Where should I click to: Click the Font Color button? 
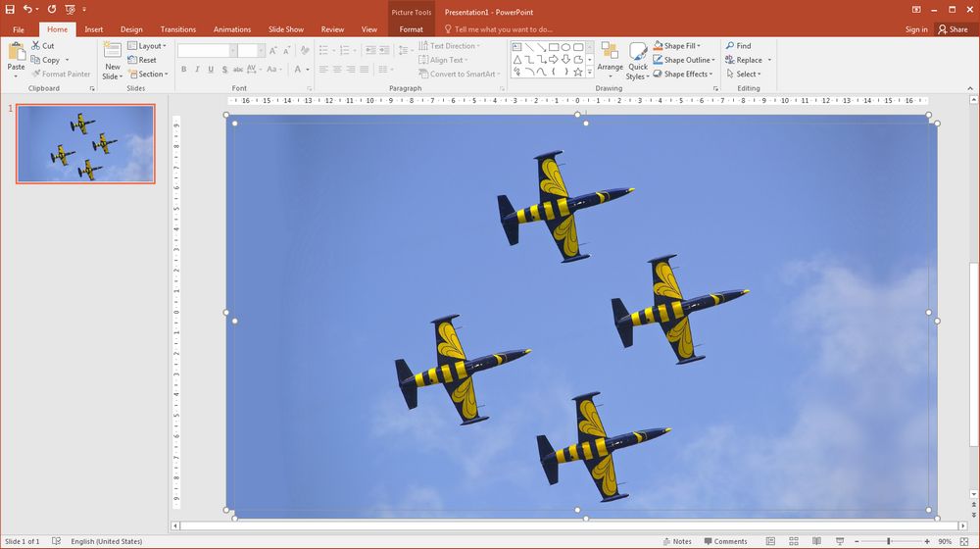[x=298, y=70]
